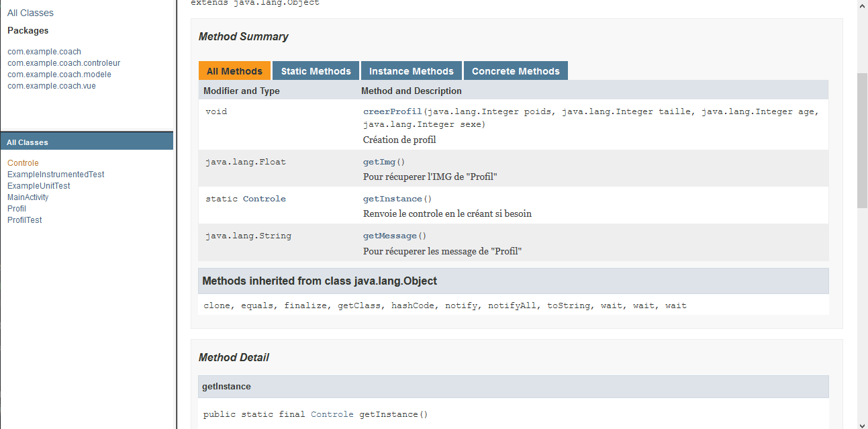Open the Profil class documentation
The image size is (868, 429).
coord(17,209)
